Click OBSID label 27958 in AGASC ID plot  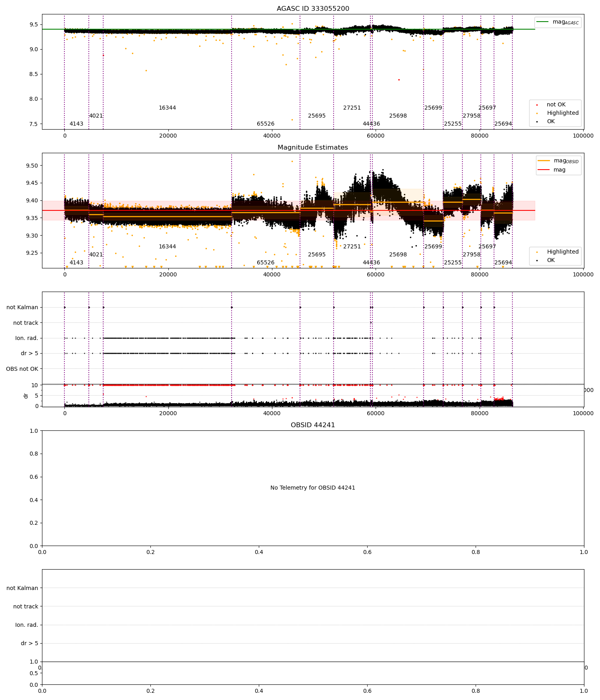(472, 116)
